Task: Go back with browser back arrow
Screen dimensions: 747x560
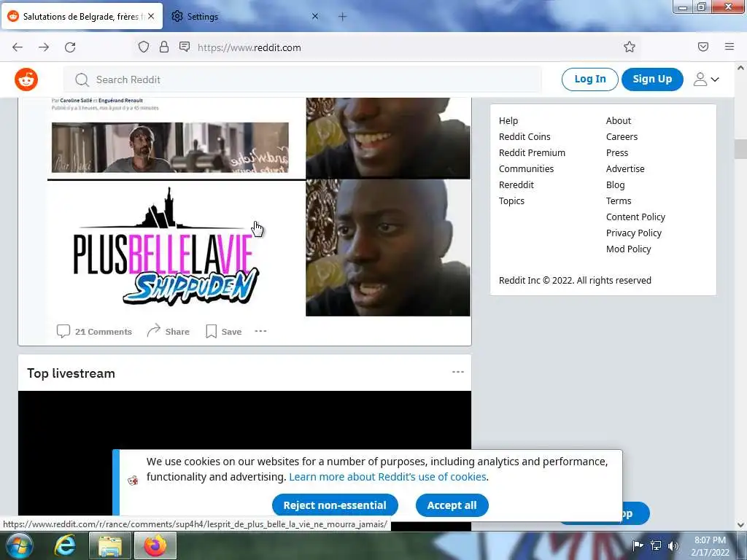Action: pos(18,47)
